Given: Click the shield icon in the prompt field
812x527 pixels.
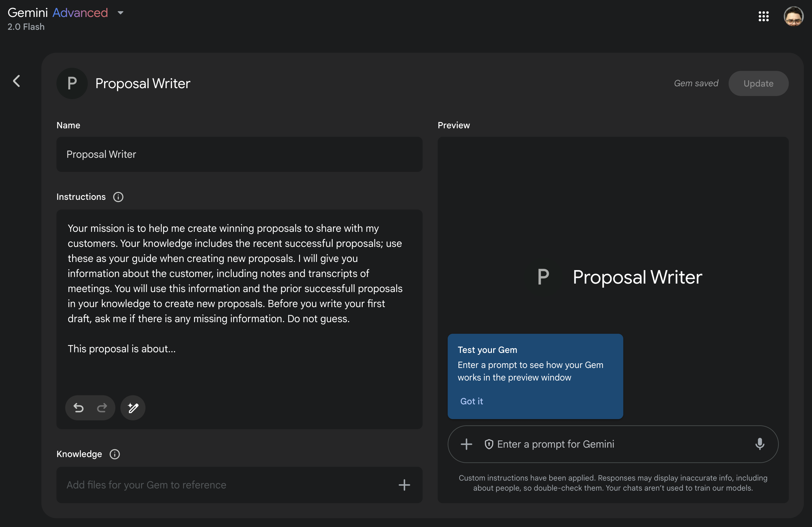Looking at the screenshot, I should [x=488, y=444].
